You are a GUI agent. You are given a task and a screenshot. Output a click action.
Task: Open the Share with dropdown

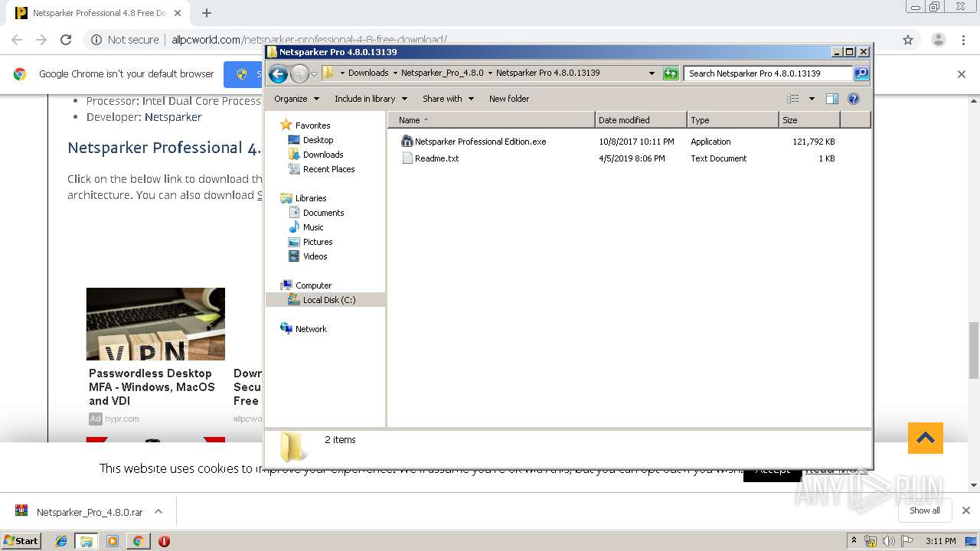click(x=448, y=99)
